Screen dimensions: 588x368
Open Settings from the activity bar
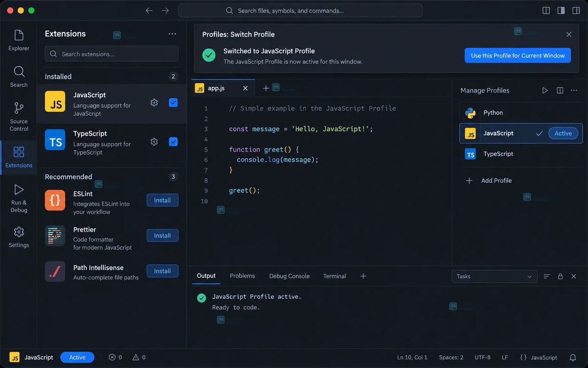tap(19, 237)
